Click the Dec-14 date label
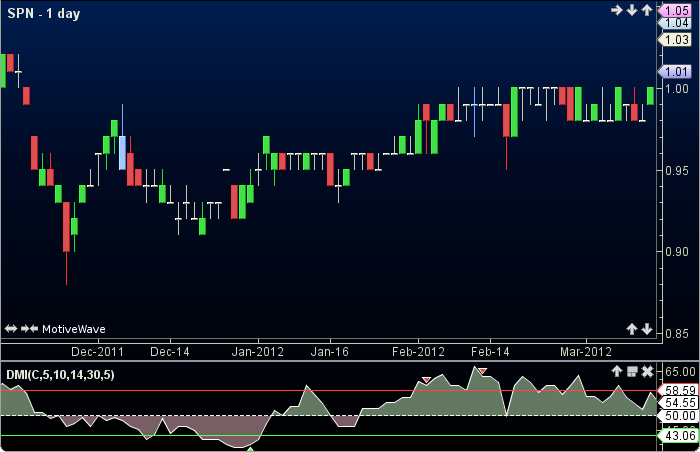Viewport: 700px width, 452px height. pyautogui.click(x=170, y=352)
